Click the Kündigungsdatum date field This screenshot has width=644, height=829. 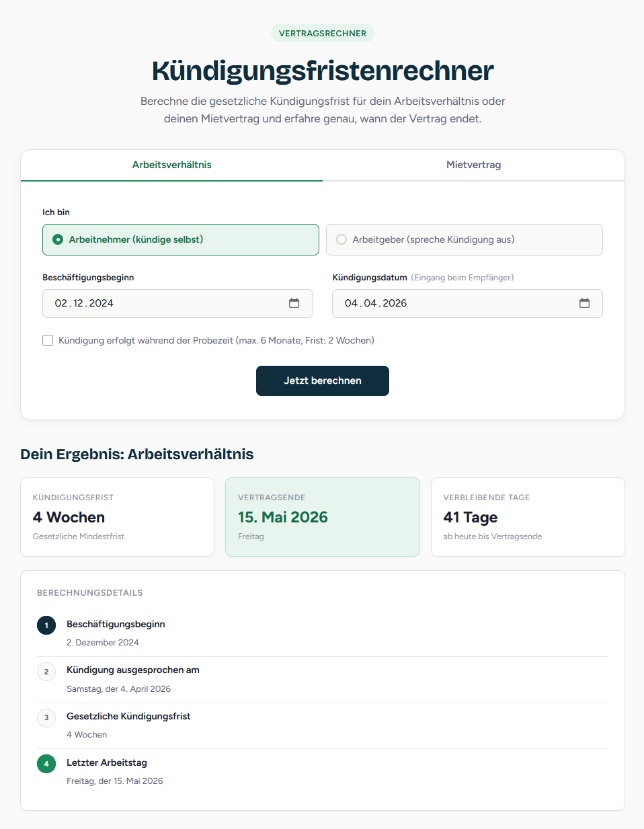467,303
